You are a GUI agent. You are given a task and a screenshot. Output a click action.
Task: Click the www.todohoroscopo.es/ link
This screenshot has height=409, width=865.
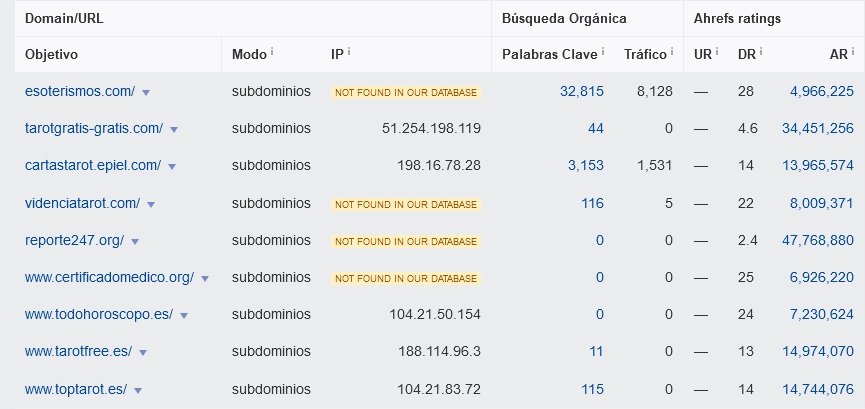pos(98,314)
